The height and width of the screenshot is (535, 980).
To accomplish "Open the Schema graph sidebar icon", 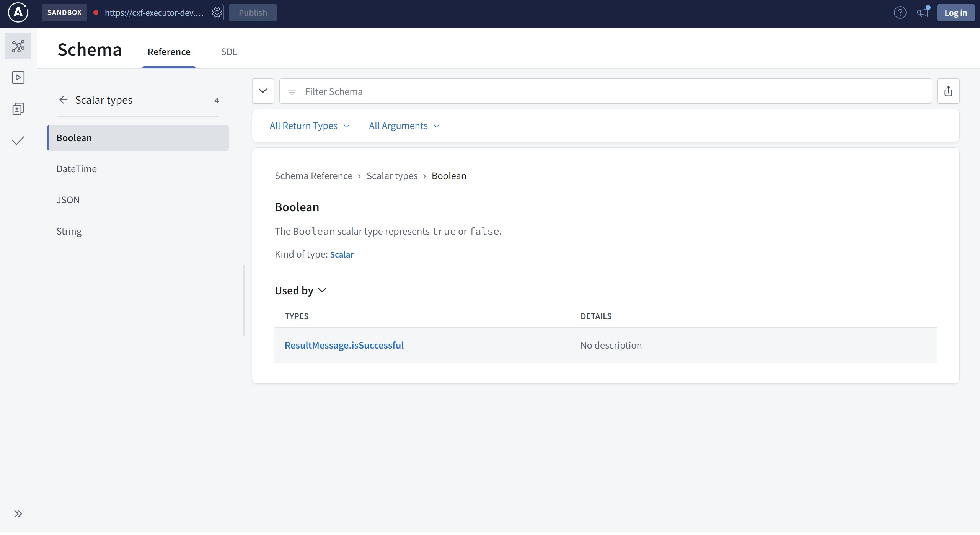I will (x=18, y=46).
